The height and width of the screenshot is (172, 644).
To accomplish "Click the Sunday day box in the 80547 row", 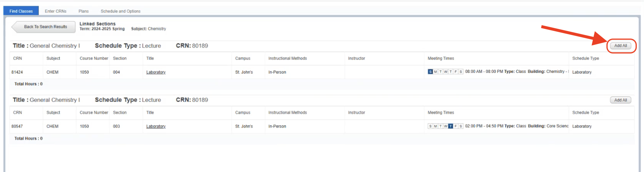I will click(430, 126).
